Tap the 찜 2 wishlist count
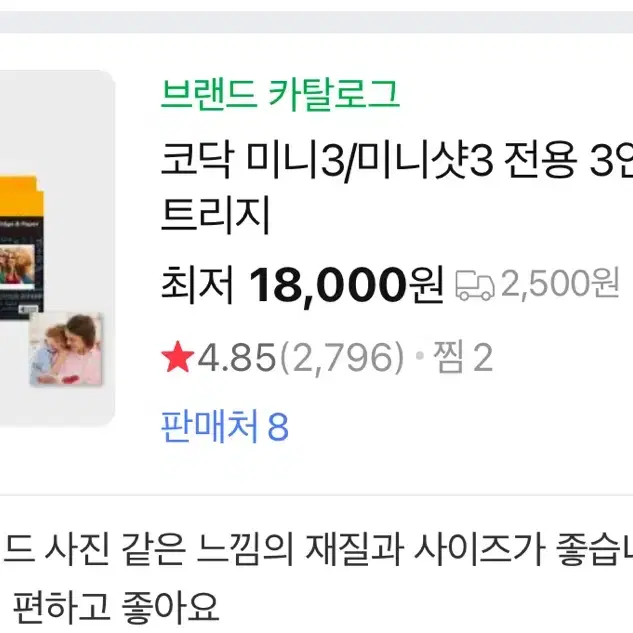The height and width of the screenshot is (633, 633). (x=463, y=357)
